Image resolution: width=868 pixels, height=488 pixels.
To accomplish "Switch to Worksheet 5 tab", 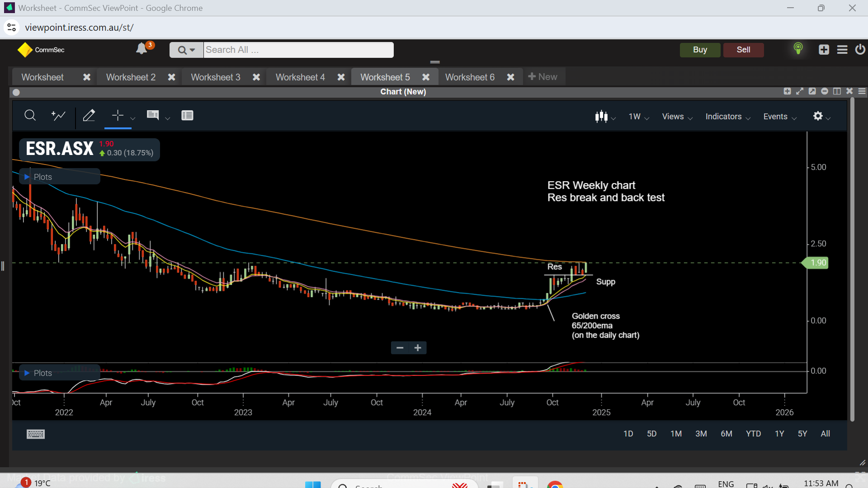I will pos(385,77).
